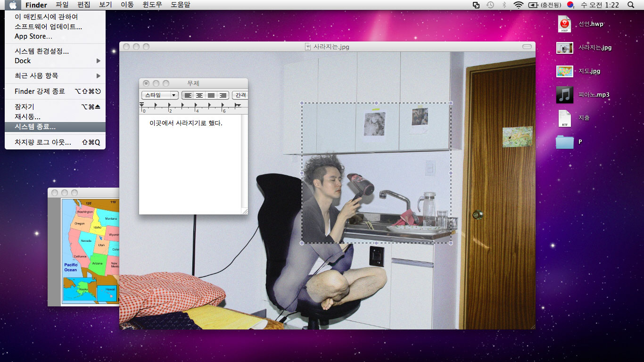644x362 pixels.
Task: Open the Spotlight search magnifier
Action: [631, 5]
